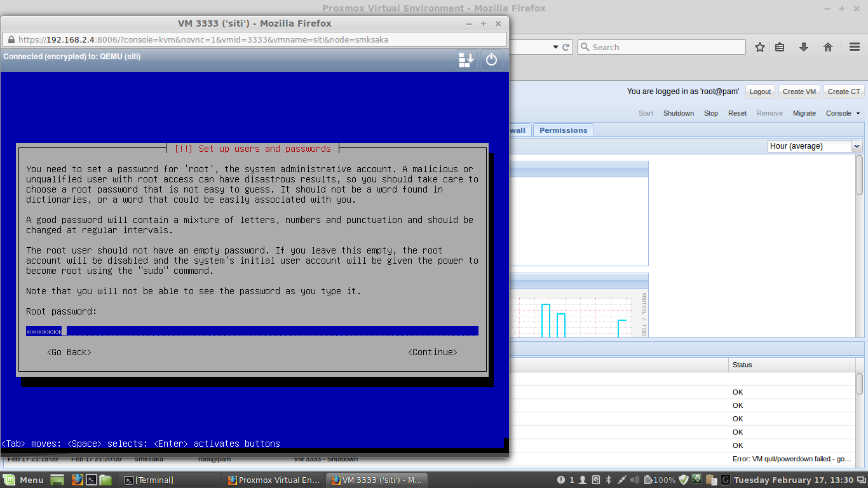Image resolution: width=868 pixels, height=488 pixels.
Task: Click the greyed-out Remove button
Action: pyautogui.click(x=770, y=113)
